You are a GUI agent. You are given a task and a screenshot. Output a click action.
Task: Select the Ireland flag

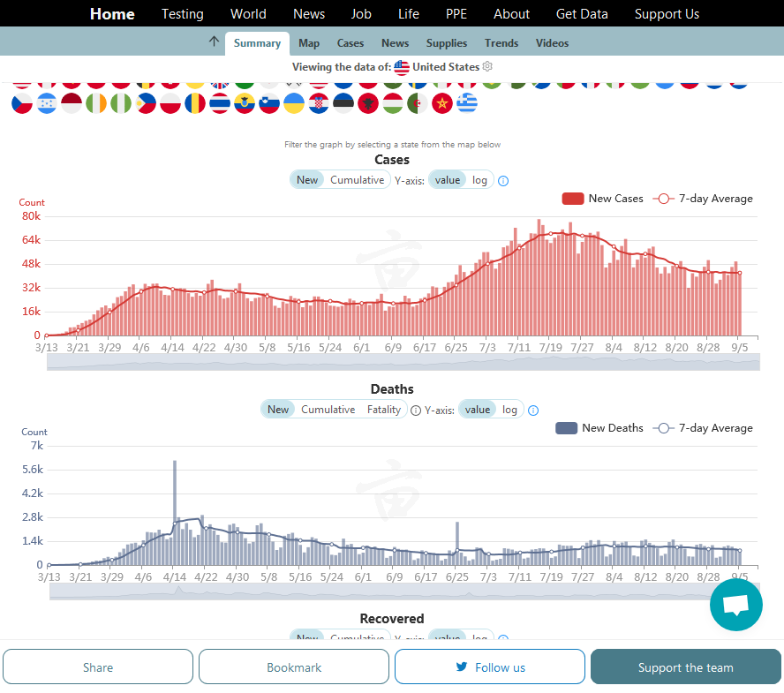click(96, 103)
